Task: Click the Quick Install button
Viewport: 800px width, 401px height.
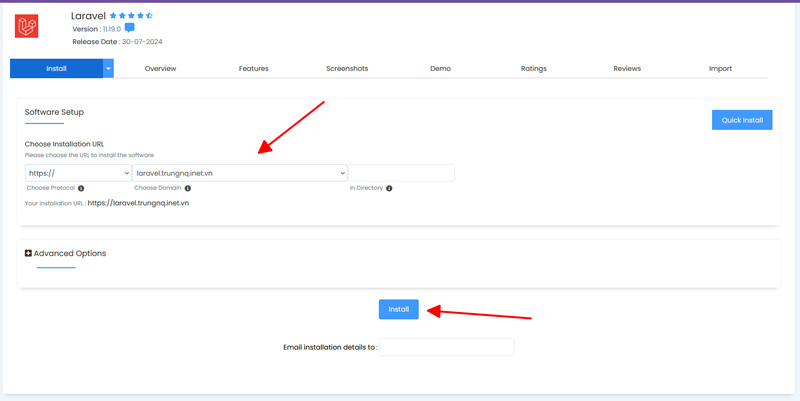Action: click(742, 120)
